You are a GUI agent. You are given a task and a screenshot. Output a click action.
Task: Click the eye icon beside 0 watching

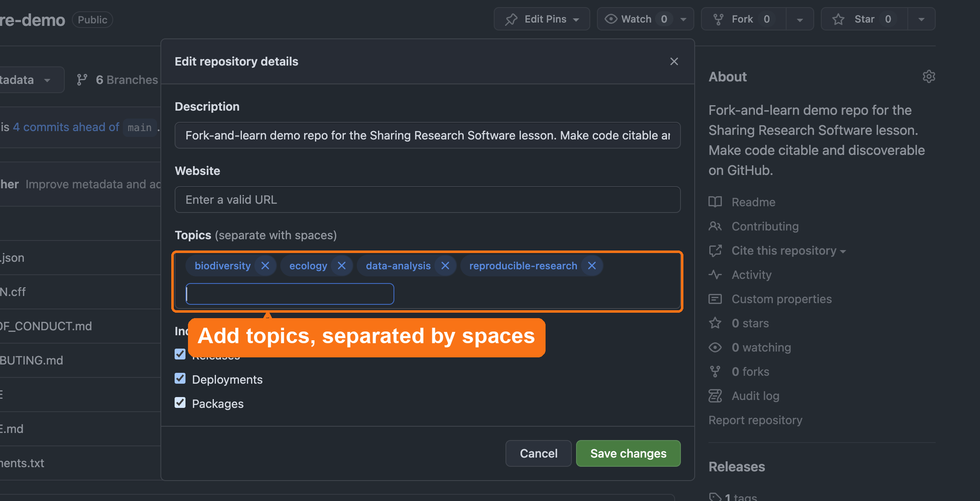tap(715, 347)
